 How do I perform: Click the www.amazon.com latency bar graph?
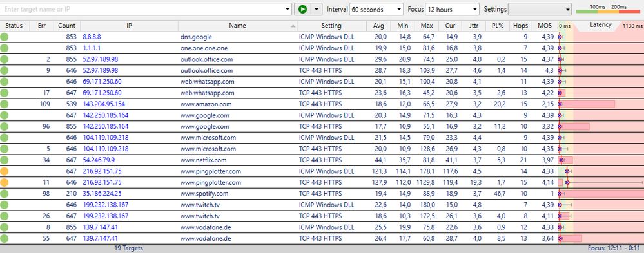pos(587,104)
